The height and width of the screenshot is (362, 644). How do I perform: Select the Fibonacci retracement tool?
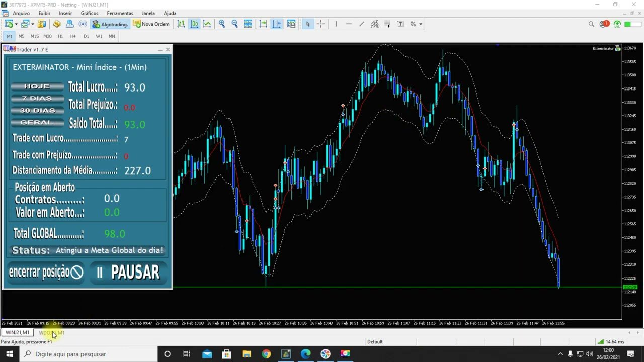[x=388, y=24]
